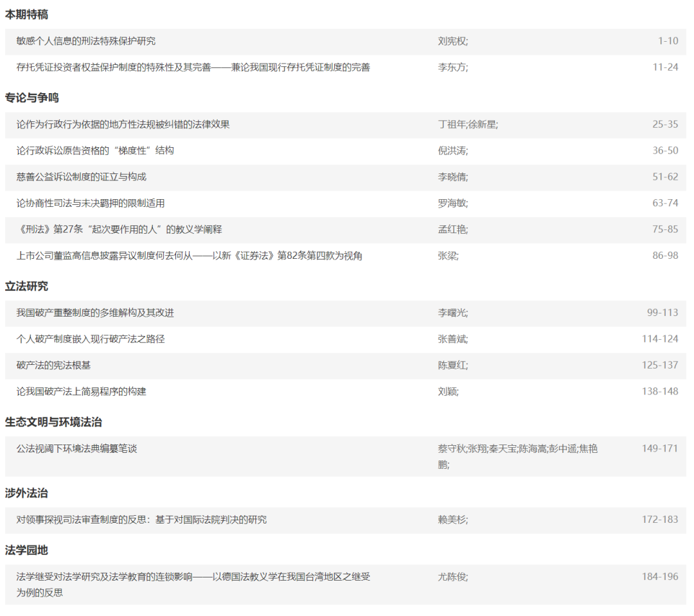Open the 上市公司董监高信息披露异议制度 article

tap(189, 256)
